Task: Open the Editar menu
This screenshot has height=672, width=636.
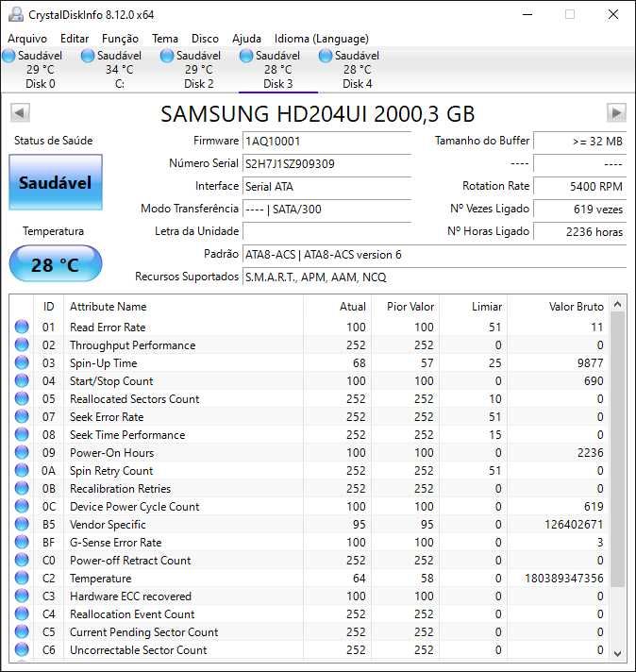Action: point(75,39)
